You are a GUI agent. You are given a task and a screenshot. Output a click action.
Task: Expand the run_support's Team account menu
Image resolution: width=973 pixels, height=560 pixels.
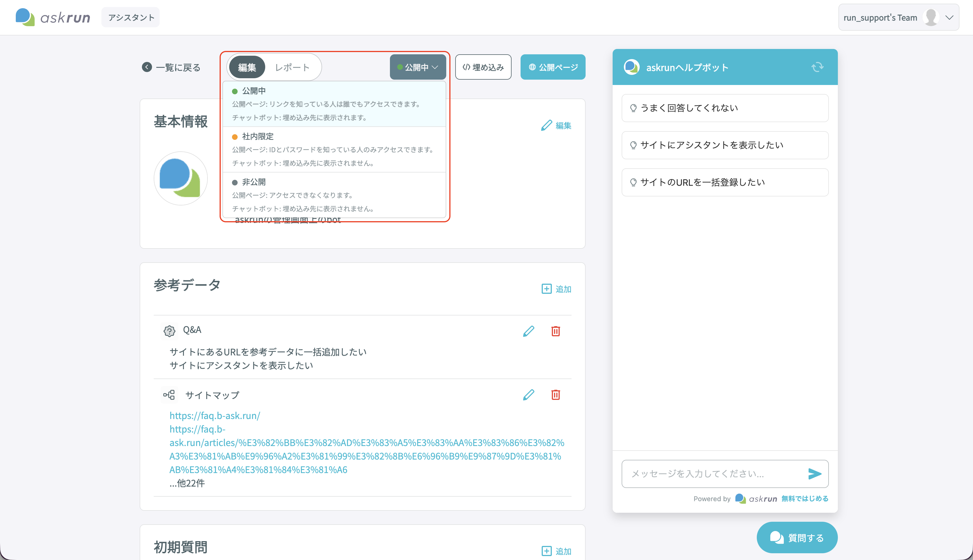click(x=898, y=17)
